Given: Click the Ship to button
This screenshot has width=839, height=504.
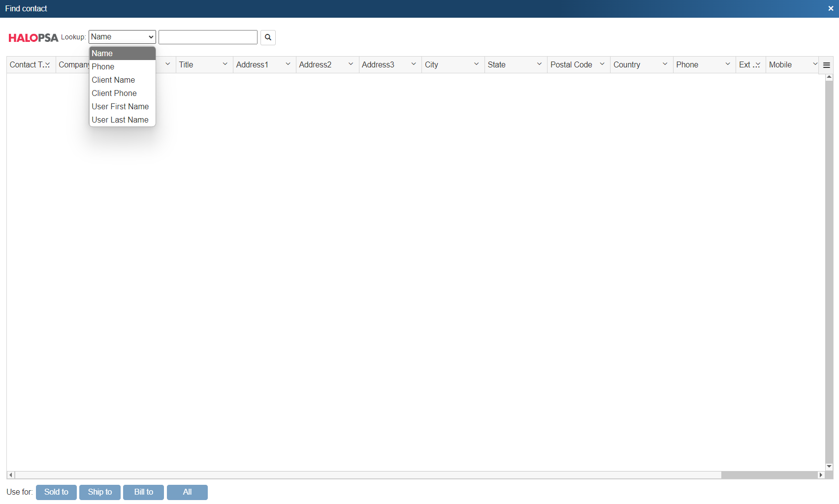Looking at the screenshot, I should [99, 492].
